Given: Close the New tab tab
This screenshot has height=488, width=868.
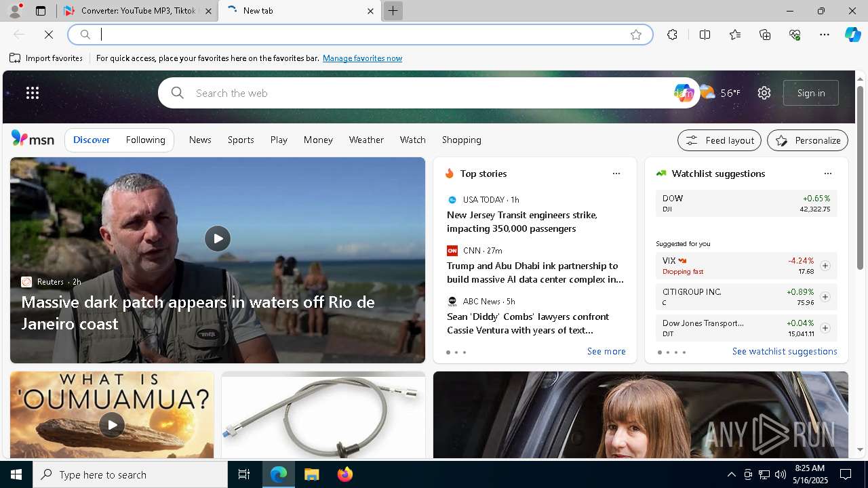Looking at the screenshot, I should tap(370, 11).
